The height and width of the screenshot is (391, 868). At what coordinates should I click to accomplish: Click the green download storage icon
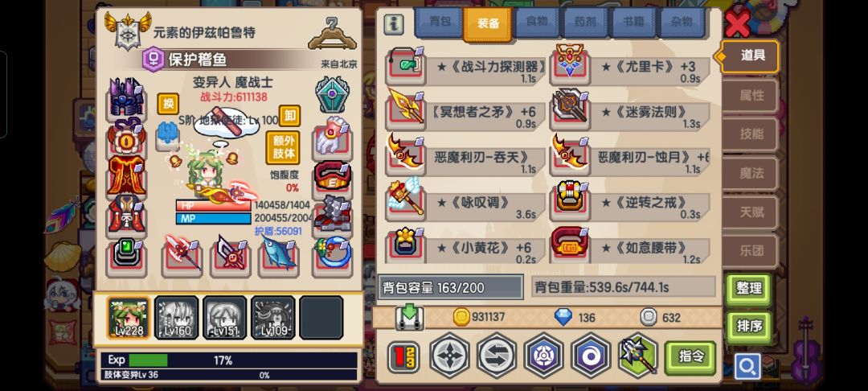coord(410,318)
